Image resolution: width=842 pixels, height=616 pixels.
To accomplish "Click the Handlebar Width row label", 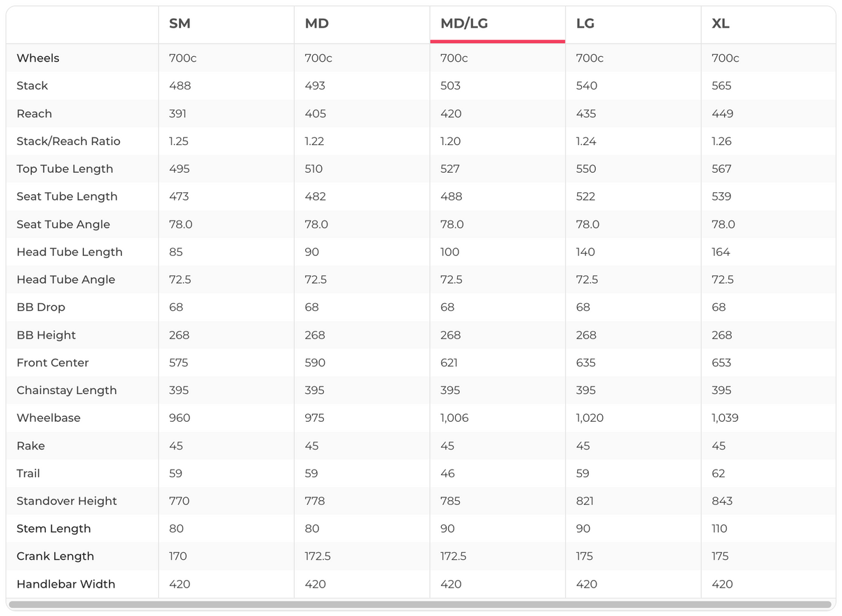I will 66,584.
